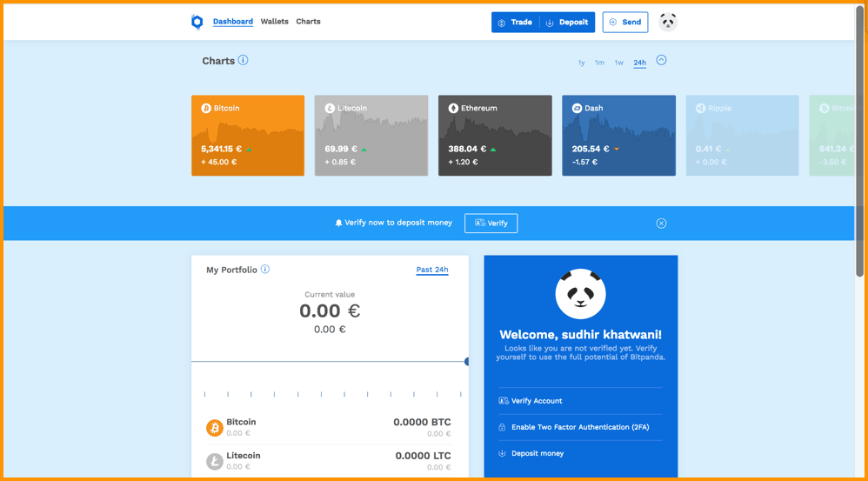Select the Bitcoin portfolio row name

point(241,422)
